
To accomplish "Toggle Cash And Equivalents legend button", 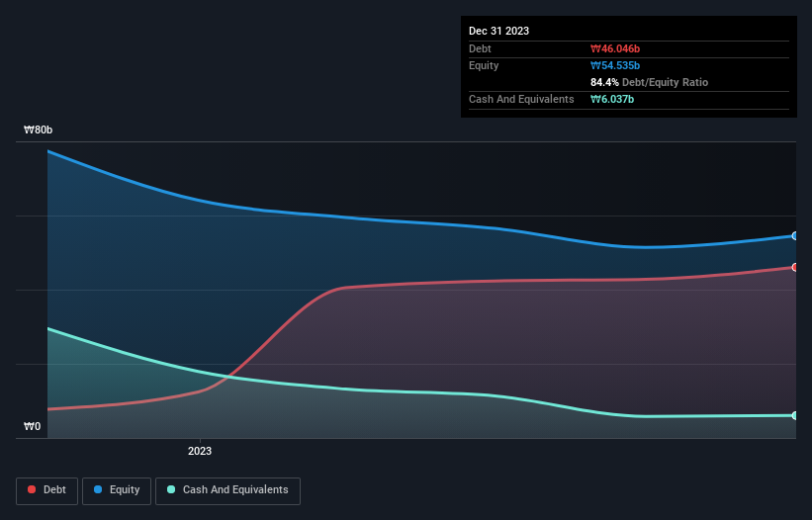I will 227,490.
